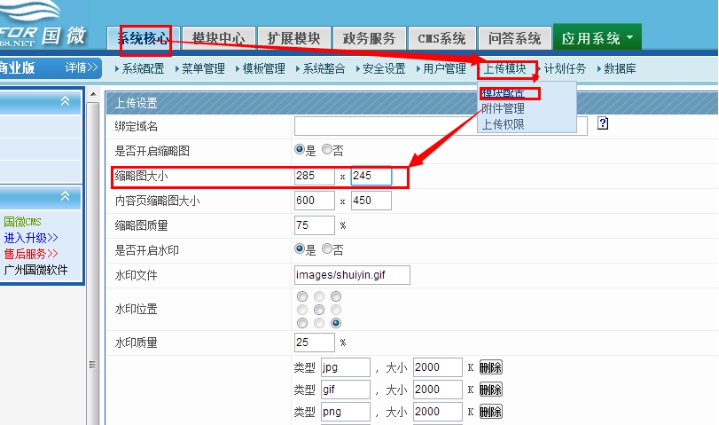The image size is (719, 425).
Task: Collapse the second left sidebar panel
Action: [x=65, y=197]
